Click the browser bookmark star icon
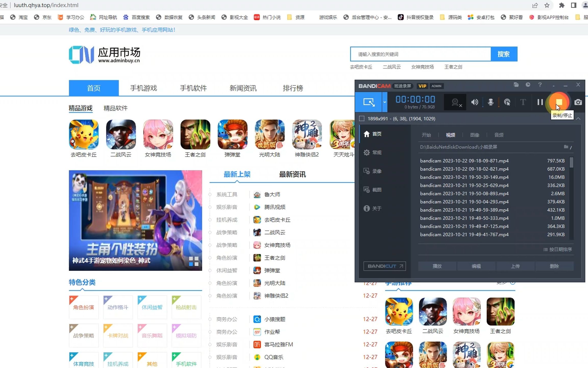Viewport: 588px width, 368px height. (547, 5)
